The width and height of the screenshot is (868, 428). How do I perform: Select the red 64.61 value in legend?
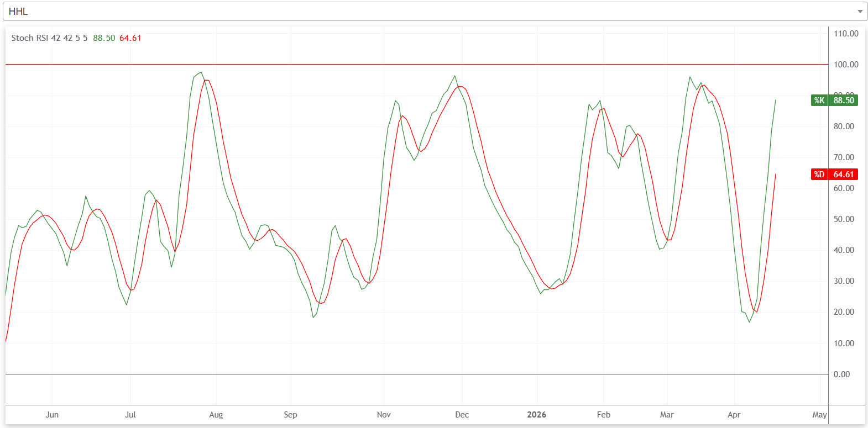click(130, 38)
